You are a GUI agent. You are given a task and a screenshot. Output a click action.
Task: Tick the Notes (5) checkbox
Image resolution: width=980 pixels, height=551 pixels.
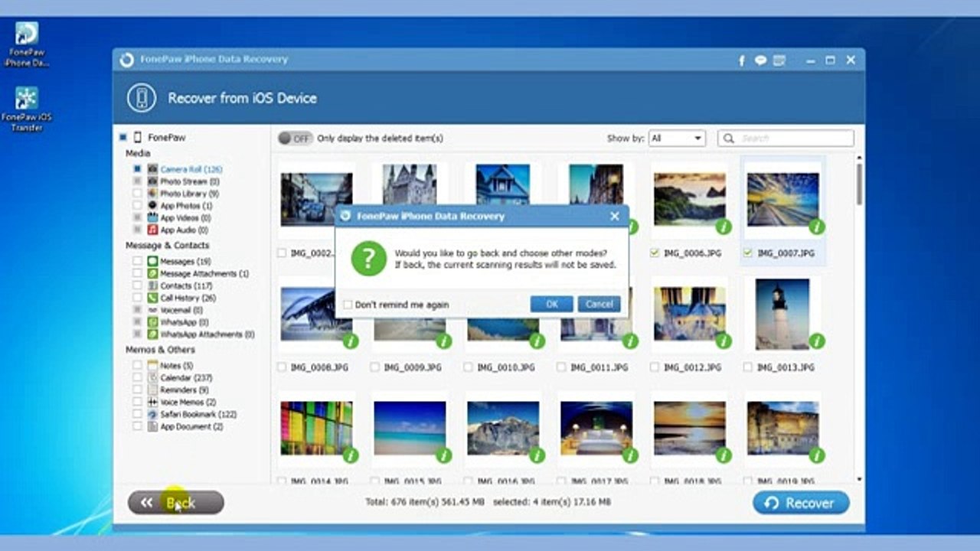point(137,366)
